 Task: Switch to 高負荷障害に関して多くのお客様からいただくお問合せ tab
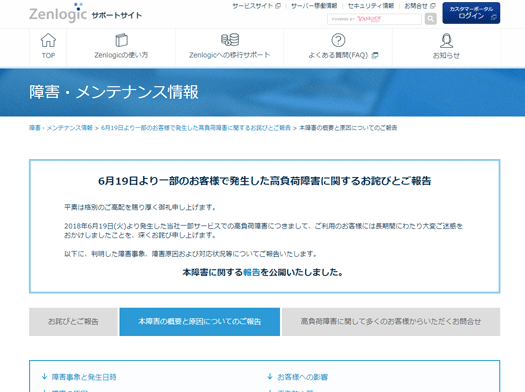pyautogui.click(x=391, y=322)
